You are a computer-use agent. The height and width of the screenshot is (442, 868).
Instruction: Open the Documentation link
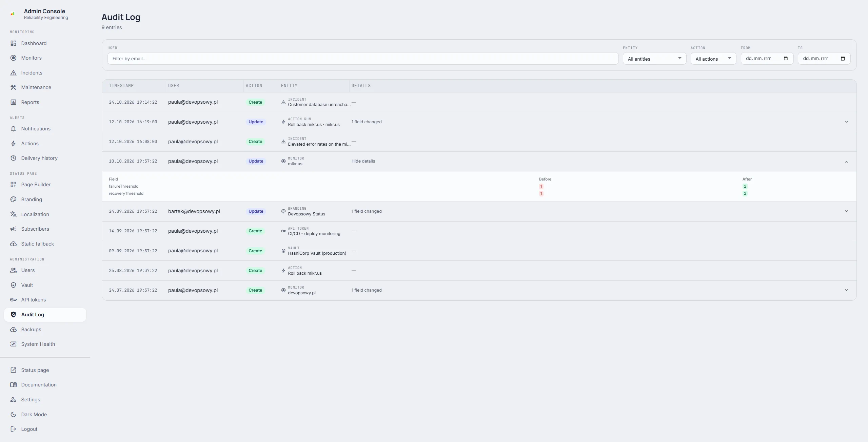coord(45,385)
